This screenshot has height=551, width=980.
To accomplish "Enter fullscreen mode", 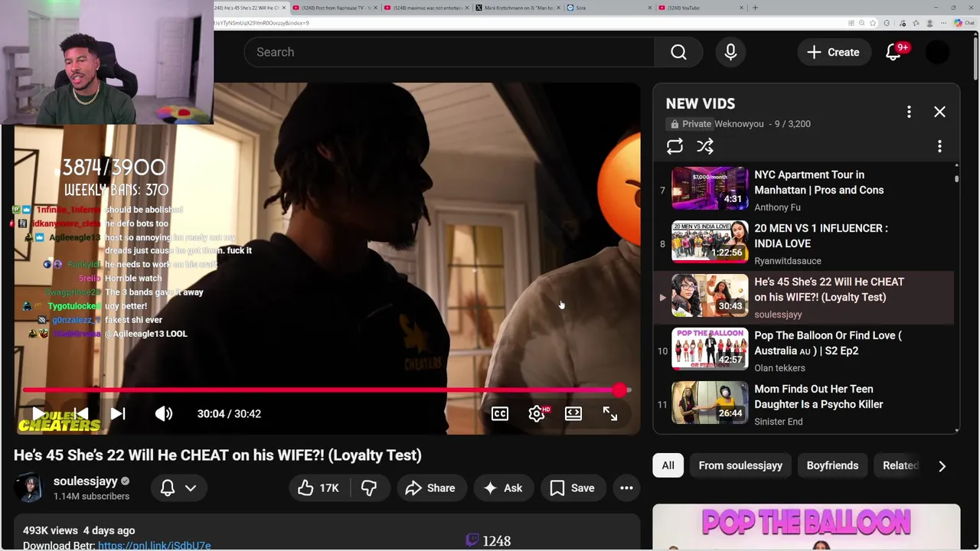I will coord(609,413).
